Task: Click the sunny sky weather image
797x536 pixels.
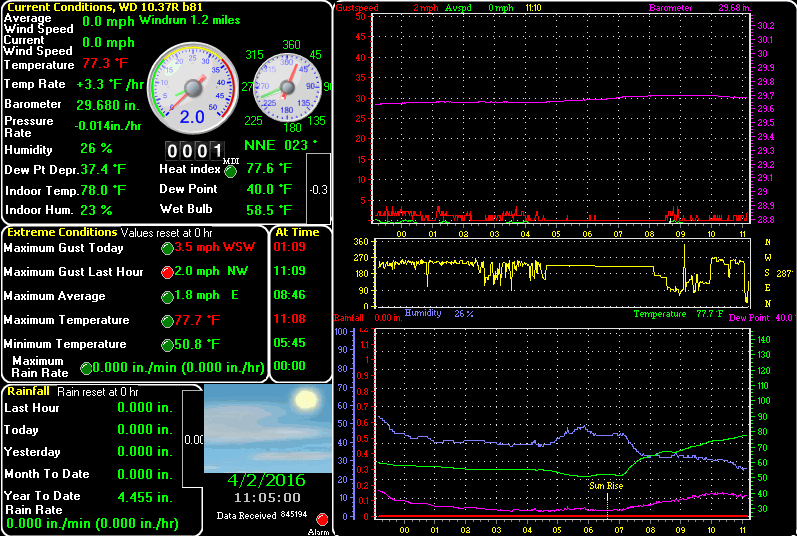Action: [x=268, y=429]
